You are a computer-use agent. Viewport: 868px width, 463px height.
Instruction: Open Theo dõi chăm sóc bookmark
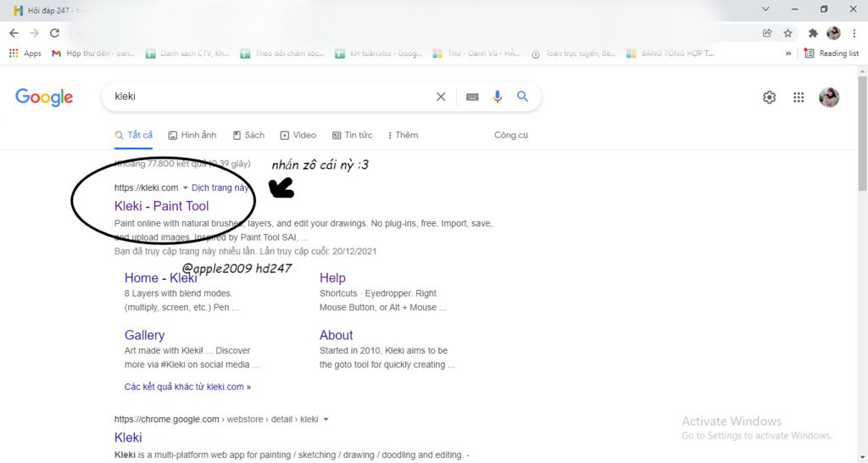pyautogui.click(x=282, y=53)
